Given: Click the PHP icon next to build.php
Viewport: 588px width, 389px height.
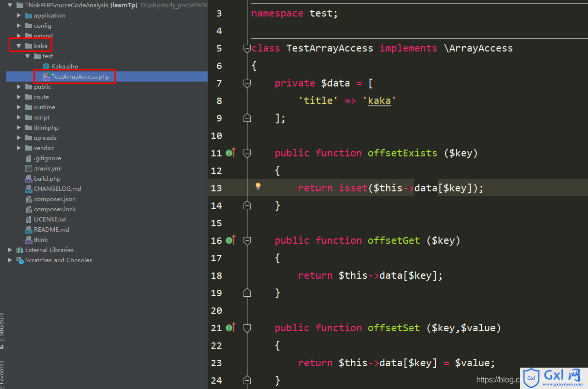Looking at the screenshot, I should (29, 179).
